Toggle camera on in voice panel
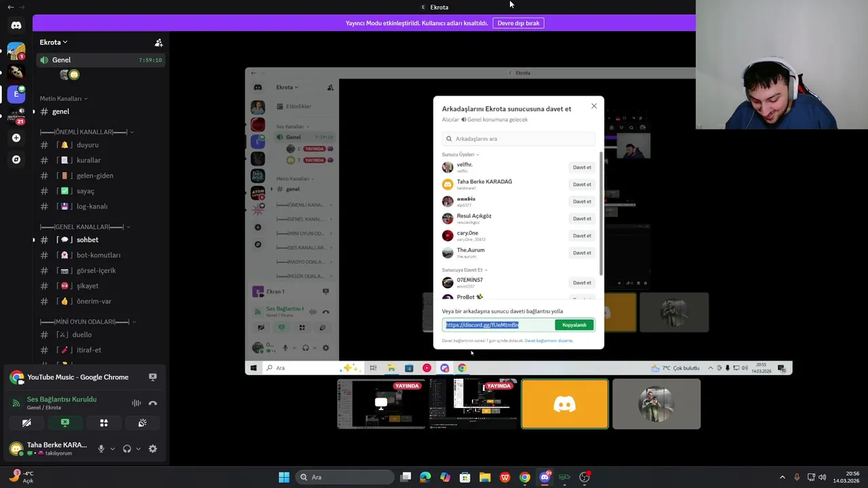Image resolution: width=868 pixels, height=488 pixels. click(26, 423)
